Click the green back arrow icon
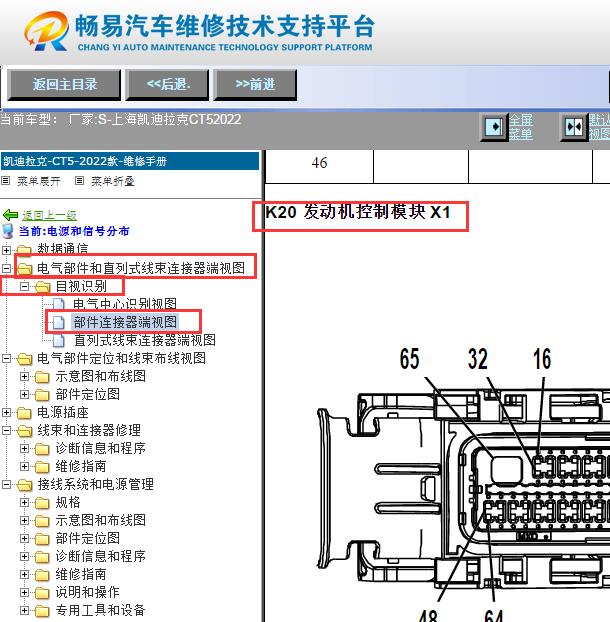610x622 pixels. pos(10,215)
